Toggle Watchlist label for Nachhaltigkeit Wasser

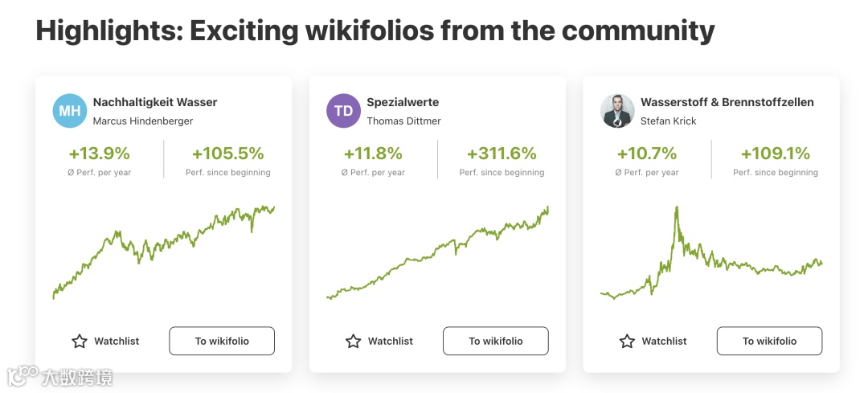click(x=117, y=342)
